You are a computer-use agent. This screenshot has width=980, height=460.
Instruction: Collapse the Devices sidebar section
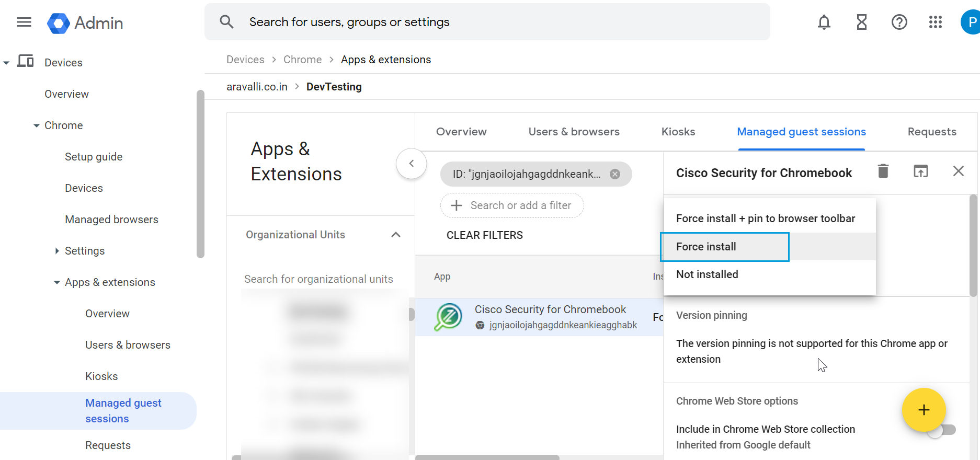[x=6, y=63]
